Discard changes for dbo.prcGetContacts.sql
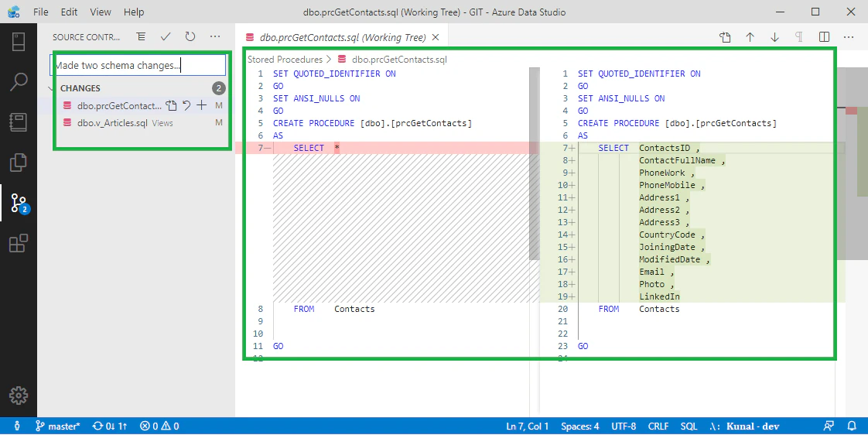Viewport: 868px width, 435px height. (186, 105)
